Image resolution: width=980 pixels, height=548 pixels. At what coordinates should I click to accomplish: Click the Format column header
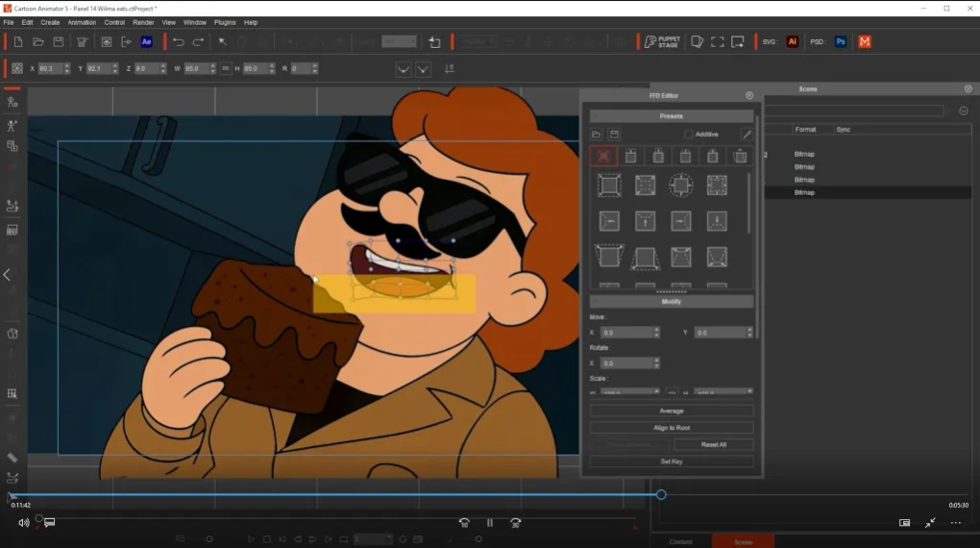tap(805, 130)
